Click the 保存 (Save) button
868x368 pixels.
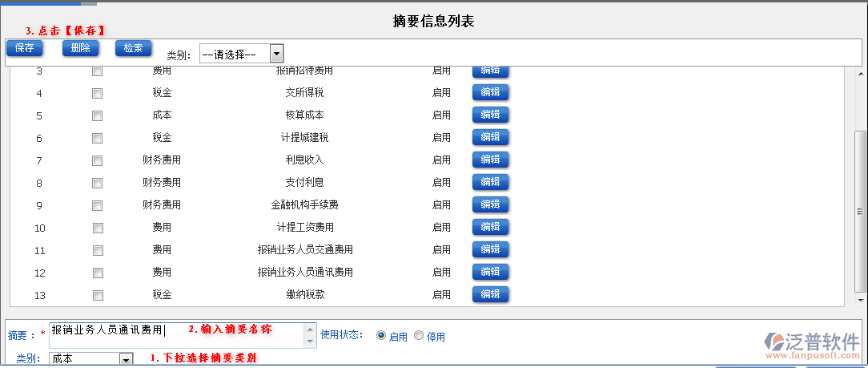point(24,48)
